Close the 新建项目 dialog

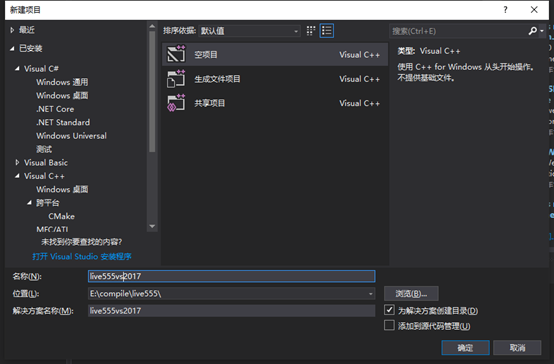click(x=534, y=10)
